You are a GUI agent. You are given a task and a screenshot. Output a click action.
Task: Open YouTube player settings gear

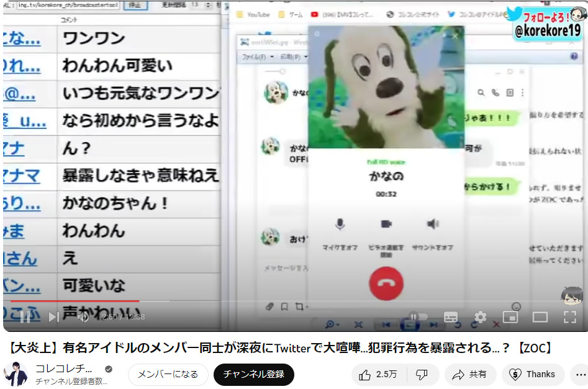coord(481,317)
